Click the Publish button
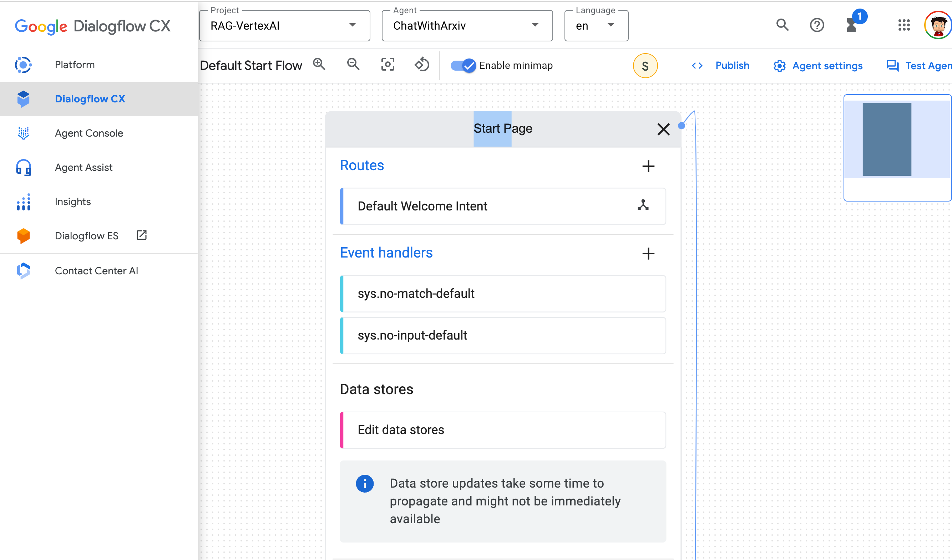Image resolution: width=952 pixels, height=560 pixels. (731, 66)
